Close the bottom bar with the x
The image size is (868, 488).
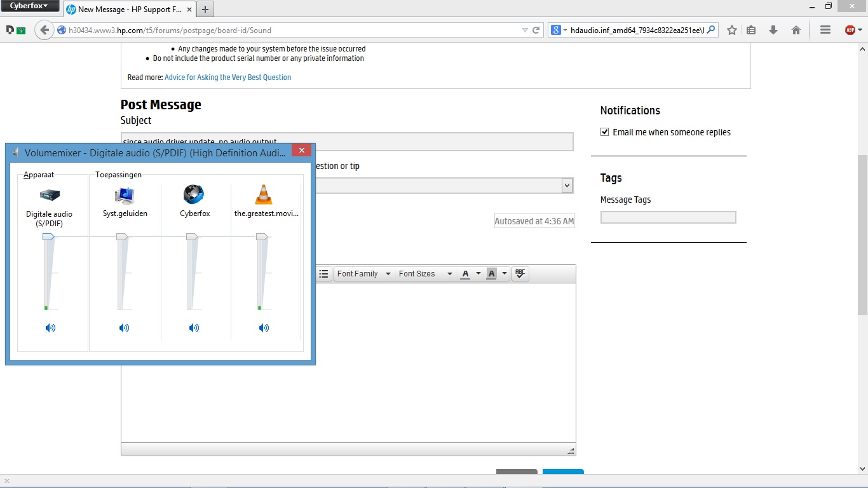[6, 481]
